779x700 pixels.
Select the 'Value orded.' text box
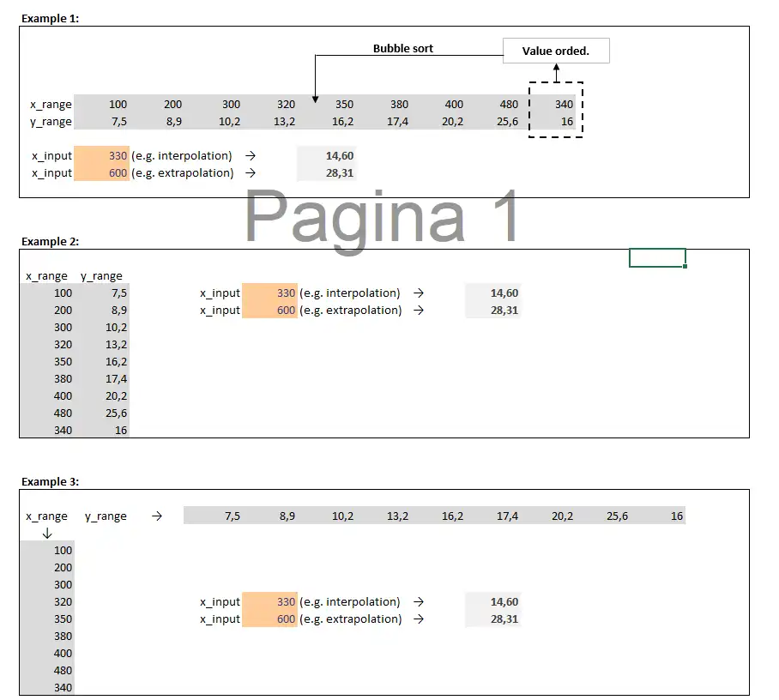556,51
